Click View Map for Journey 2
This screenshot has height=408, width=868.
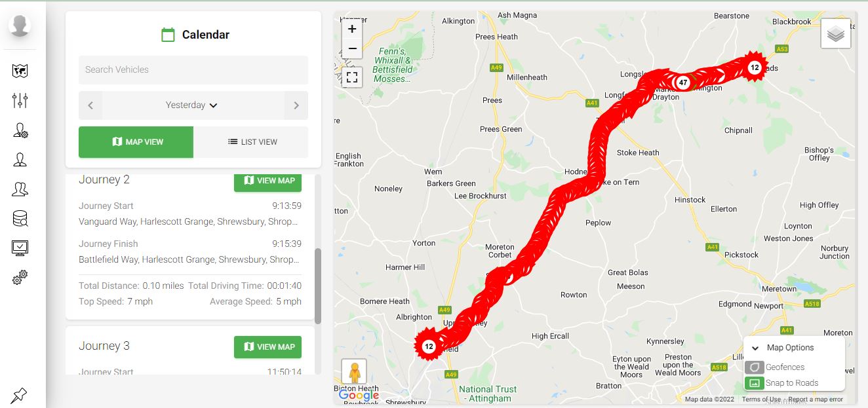pyautogui.click(x=267, y=181)
